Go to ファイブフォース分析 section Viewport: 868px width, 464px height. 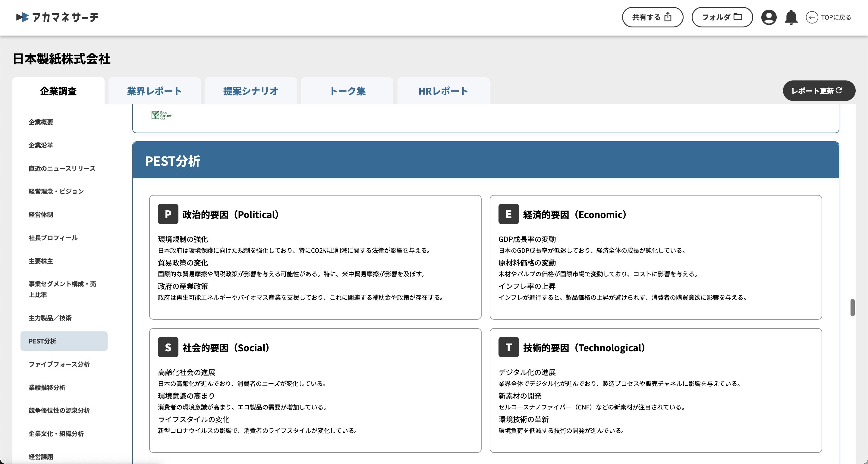[59, 364]
